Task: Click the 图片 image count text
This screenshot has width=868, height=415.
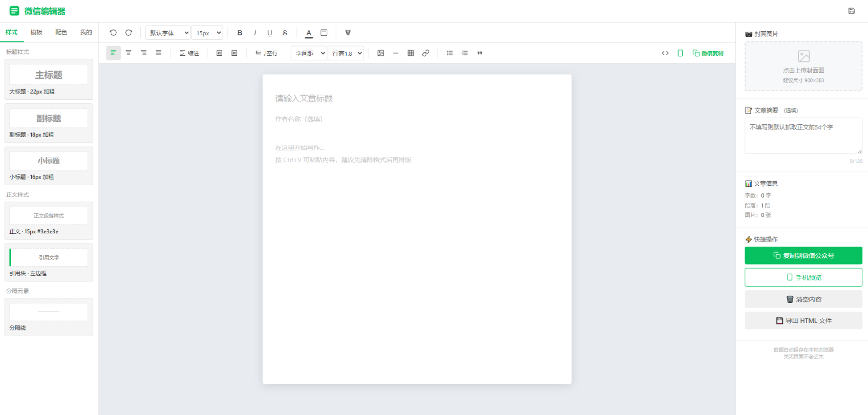Action: [758, 215]
